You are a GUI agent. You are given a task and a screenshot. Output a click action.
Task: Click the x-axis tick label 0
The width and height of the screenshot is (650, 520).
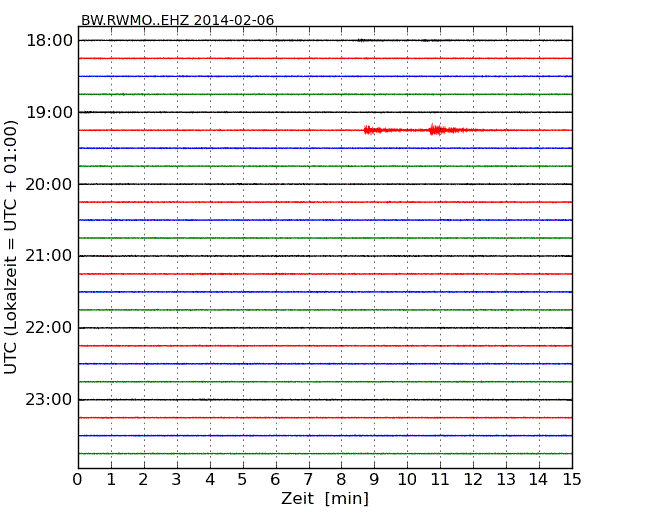click(x=78, y=480)
